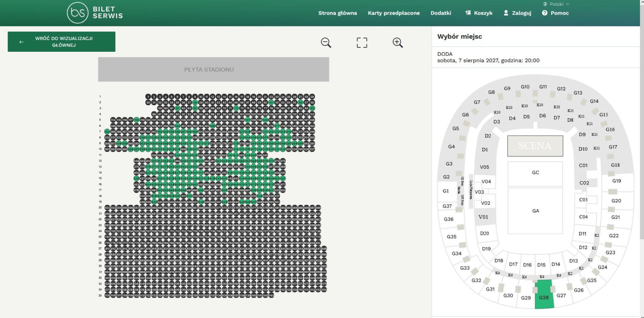Pick available seat 72 in row 3
The width and height of the screenshot is (644, 318).
pos(236,108)
